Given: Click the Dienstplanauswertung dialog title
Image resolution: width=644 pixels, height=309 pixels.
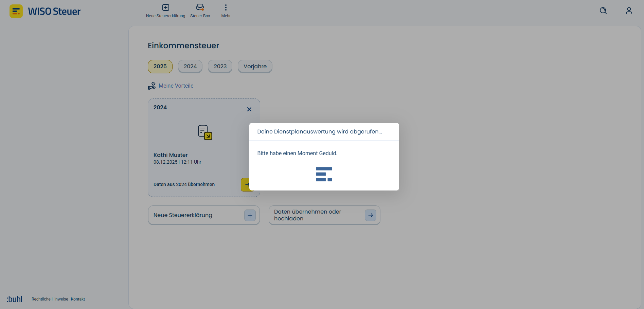Looking at the screenshot, I should [x=320, y=132].
